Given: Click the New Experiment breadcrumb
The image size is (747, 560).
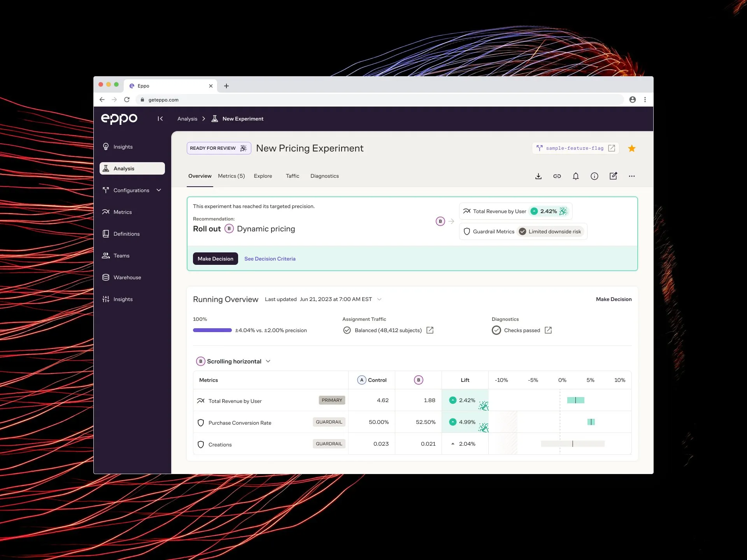Looking at the screenshot, I should coord(243,119).
